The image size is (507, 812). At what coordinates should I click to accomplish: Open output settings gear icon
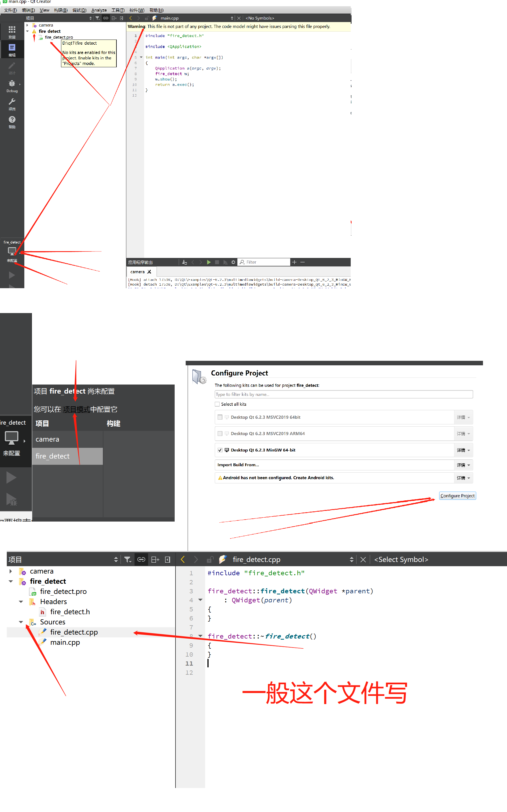[x=233, y=262]
